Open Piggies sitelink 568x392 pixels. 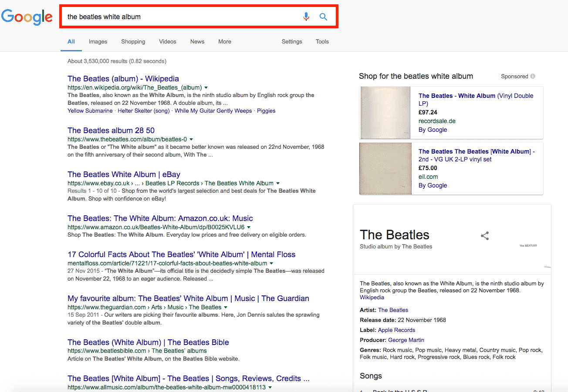click(x=266, y=111)
